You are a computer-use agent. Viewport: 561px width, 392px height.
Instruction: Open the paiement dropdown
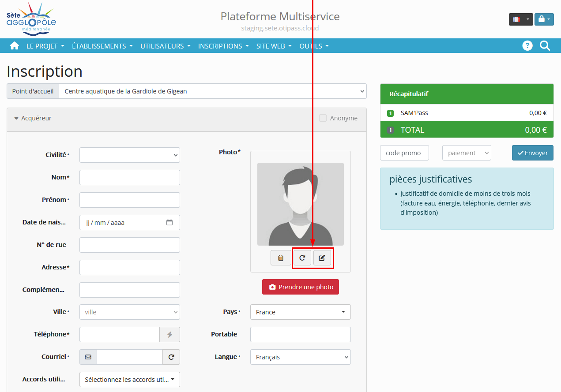coord(466,153)
